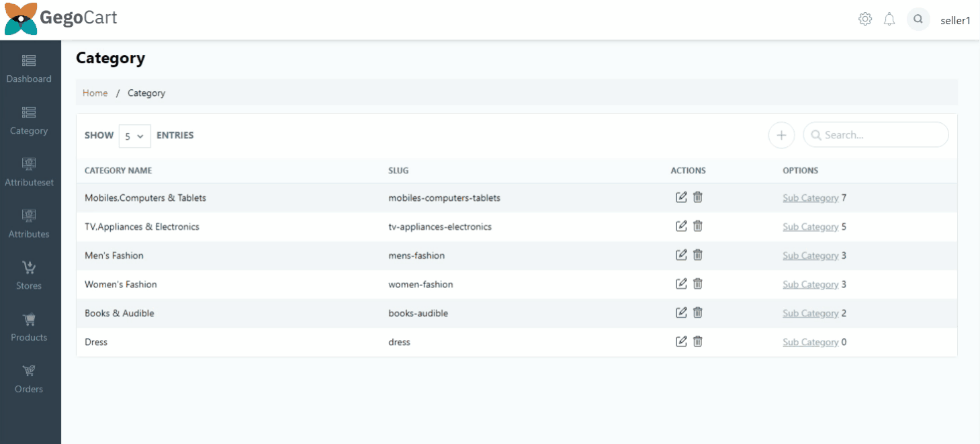Click the edit icon for Mobiles,Computers & Tablets
Screen dimensions: 980x444
(681, 197)
